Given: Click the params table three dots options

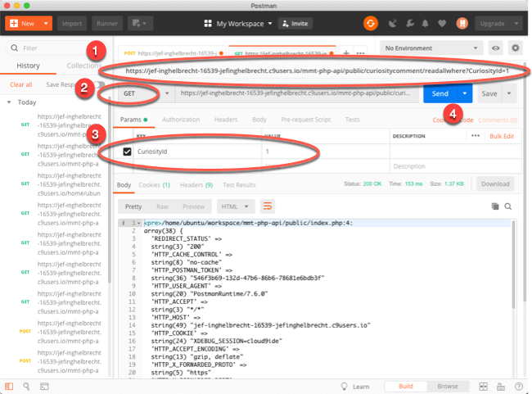Looking at the screenshot, I should [x=476, y=135].
